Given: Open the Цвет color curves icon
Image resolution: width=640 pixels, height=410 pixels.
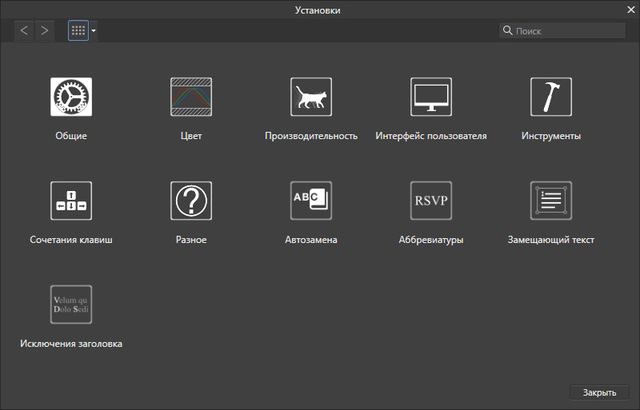Looking at the screenshot, I should [191, 97].
